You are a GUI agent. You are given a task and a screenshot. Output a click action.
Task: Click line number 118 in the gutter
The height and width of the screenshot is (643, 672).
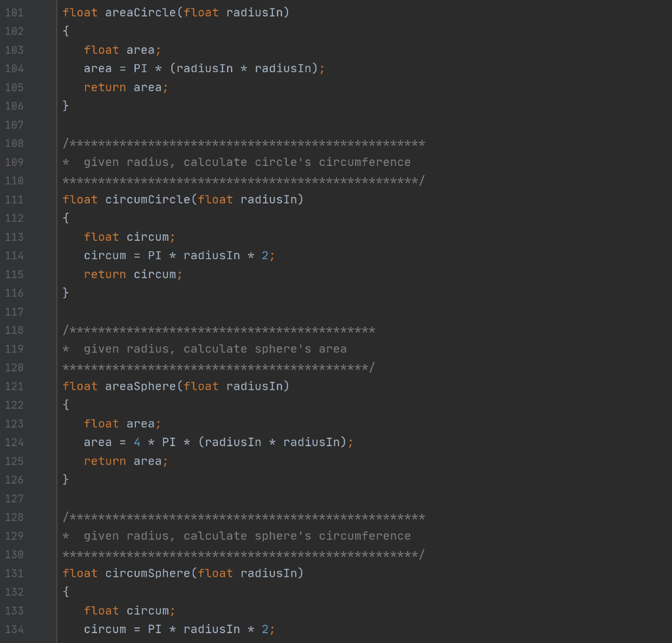point(14,330)
